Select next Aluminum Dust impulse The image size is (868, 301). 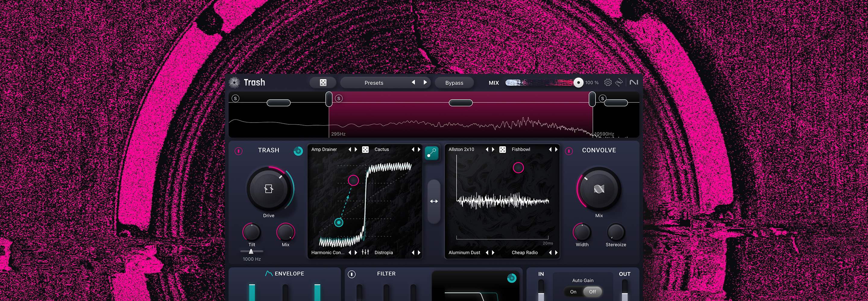click(x=493, y=252)
